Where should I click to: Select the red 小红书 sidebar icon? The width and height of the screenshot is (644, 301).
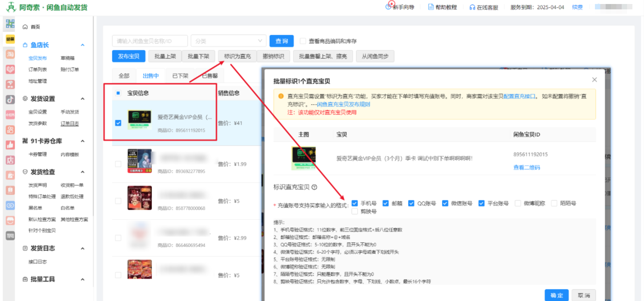(x=10, y=115)
